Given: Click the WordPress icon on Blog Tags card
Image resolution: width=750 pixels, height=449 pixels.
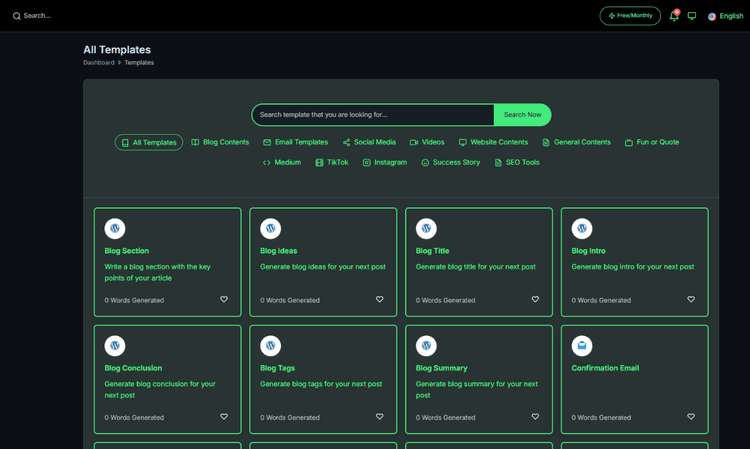Looking at the screenshot, I should (x=270, y=346).
